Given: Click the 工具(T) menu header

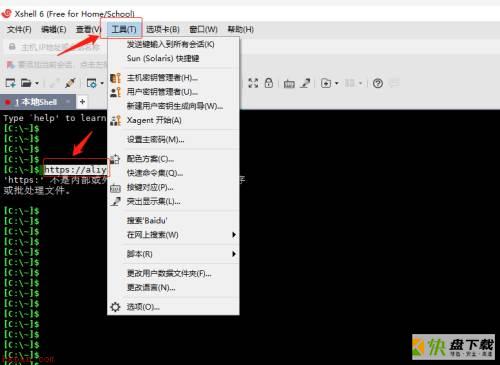Looking at the screenshot, I should [x=124, y=29].
